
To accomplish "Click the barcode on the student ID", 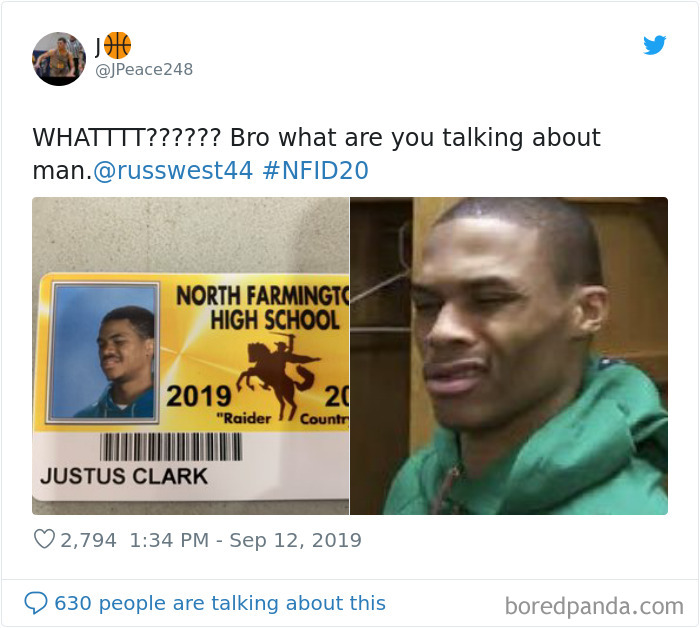I will [x=171, y=447].
